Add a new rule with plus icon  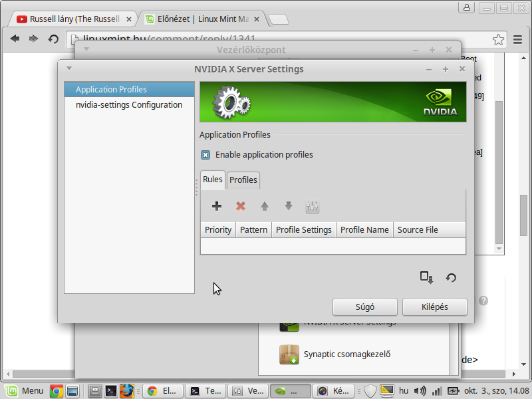(217, 206)
